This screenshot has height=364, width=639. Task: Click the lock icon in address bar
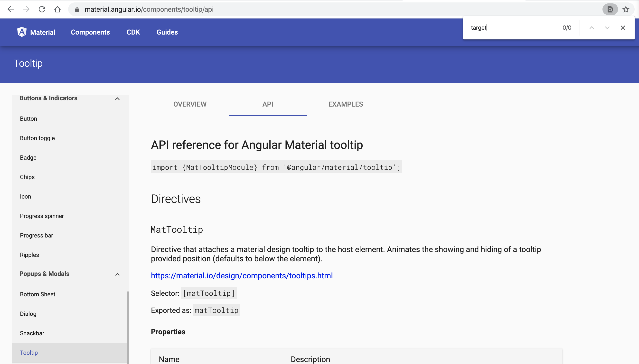click(x=77, y=9)
